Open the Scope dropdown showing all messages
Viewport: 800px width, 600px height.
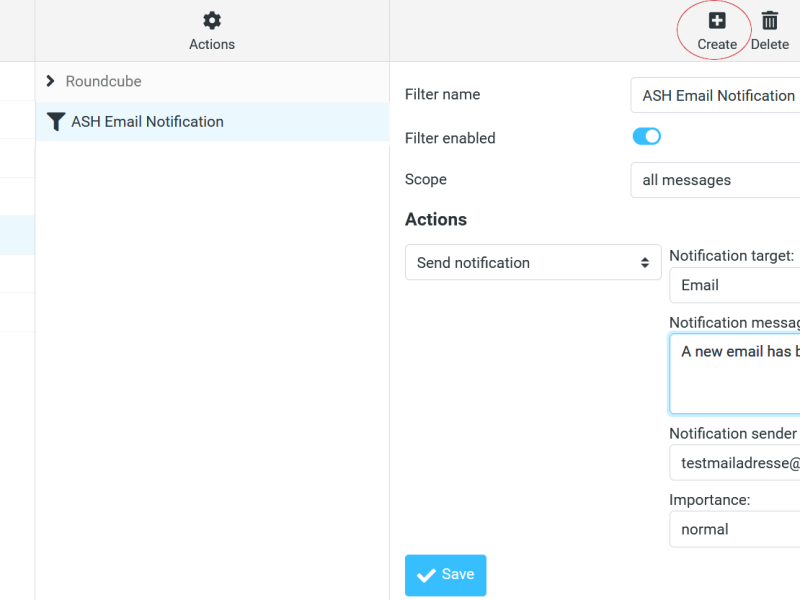click(x=715, y=180)
